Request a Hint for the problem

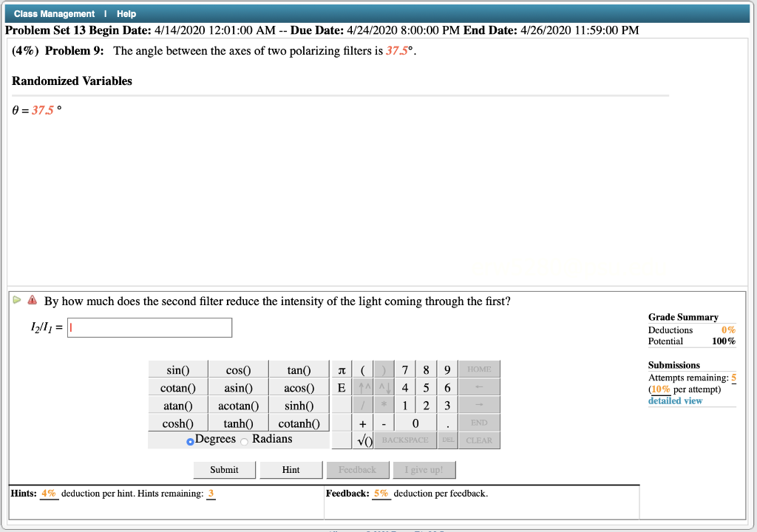coord(291,469)
